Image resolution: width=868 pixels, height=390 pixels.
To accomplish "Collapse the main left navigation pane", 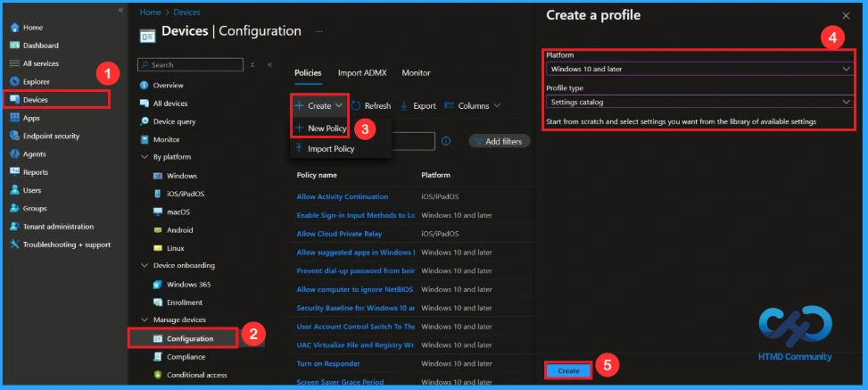I will (x=120, y=10).
